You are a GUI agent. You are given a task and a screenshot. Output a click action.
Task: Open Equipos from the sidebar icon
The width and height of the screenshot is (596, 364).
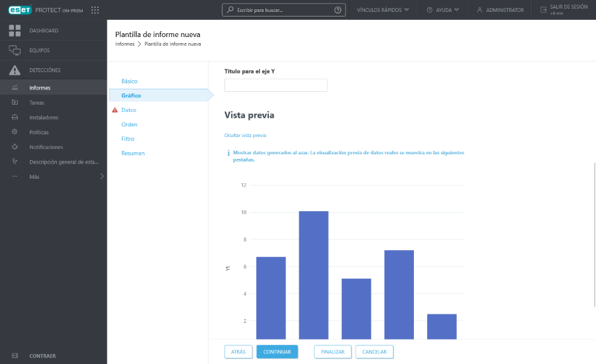15,50
